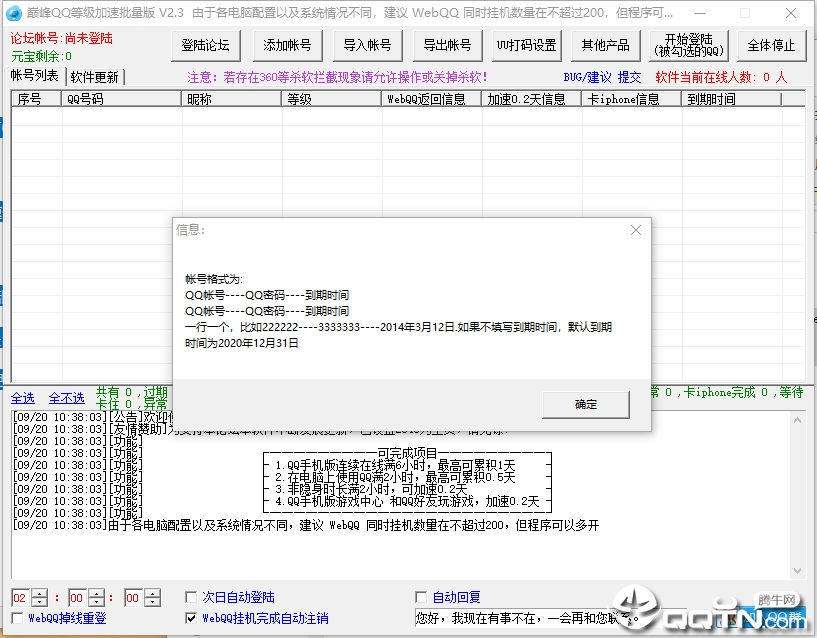Confirm the info dialog with 确定

(x=586, y=404)
